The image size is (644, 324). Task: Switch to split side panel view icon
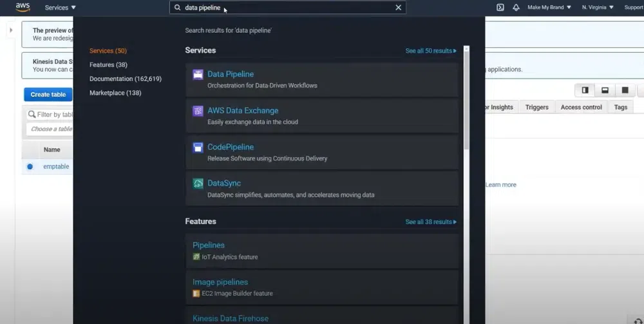[x=585, y=90]
